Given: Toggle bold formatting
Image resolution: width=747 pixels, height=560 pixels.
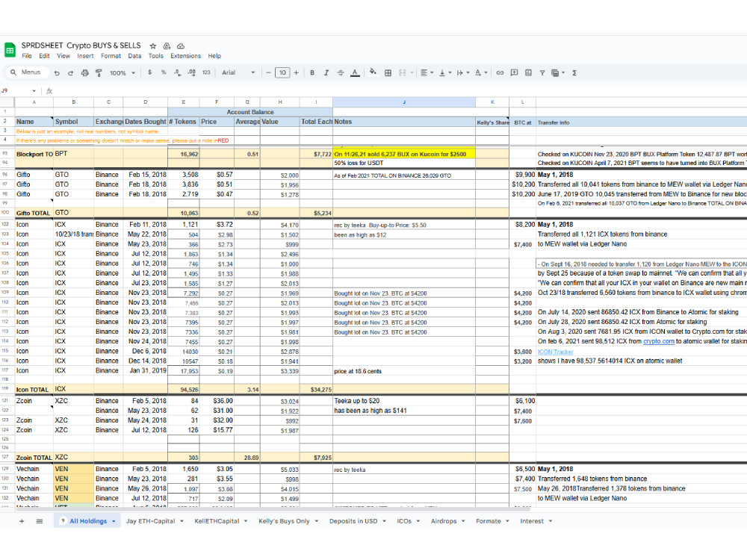Looking at the screenshot, I should pyautogui.click(x=312, y=73).
